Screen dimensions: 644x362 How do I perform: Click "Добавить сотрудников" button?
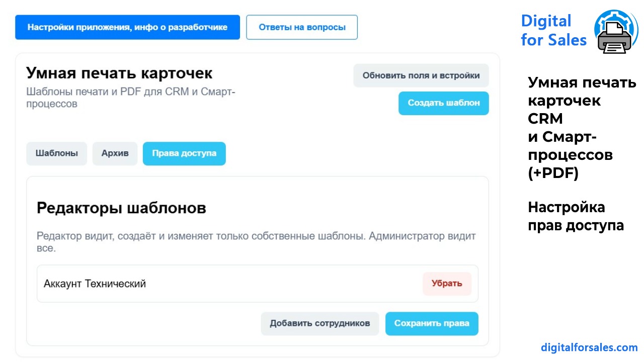[320, 323]
